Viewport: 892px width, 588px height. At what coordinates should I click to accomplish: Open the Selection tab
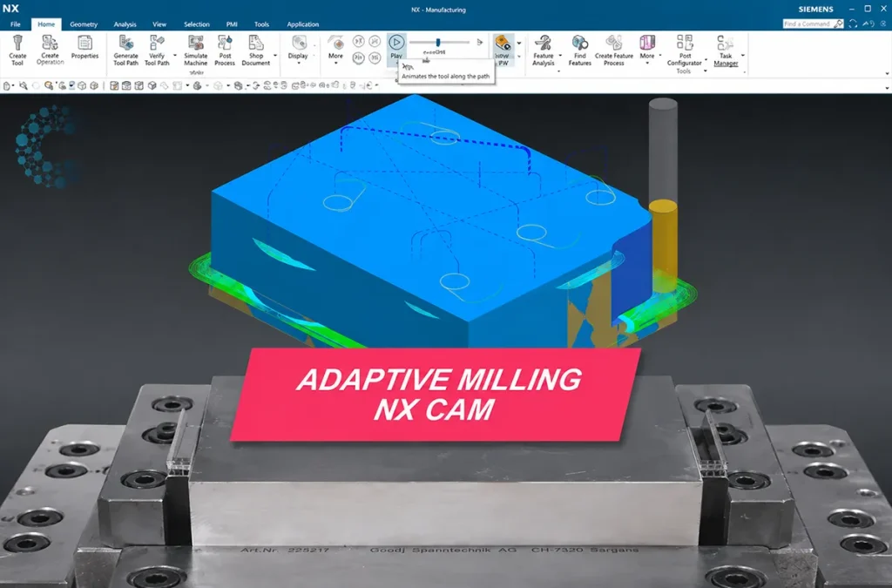196,24
